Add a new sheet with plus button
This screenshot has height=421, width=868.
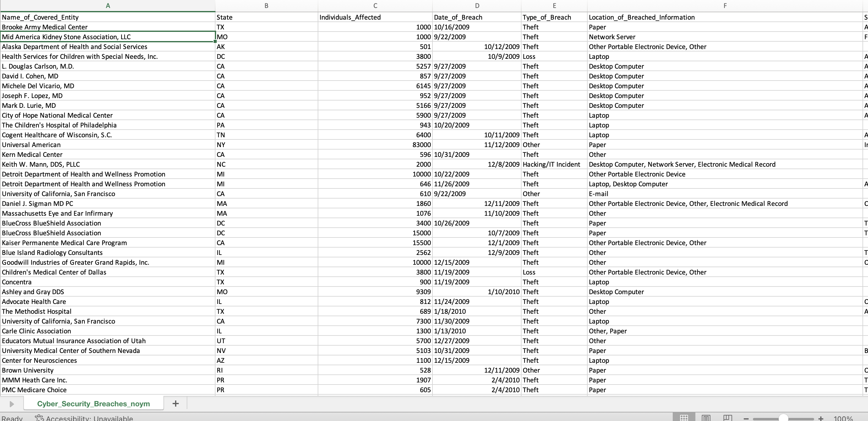click(x=176, y=404)
